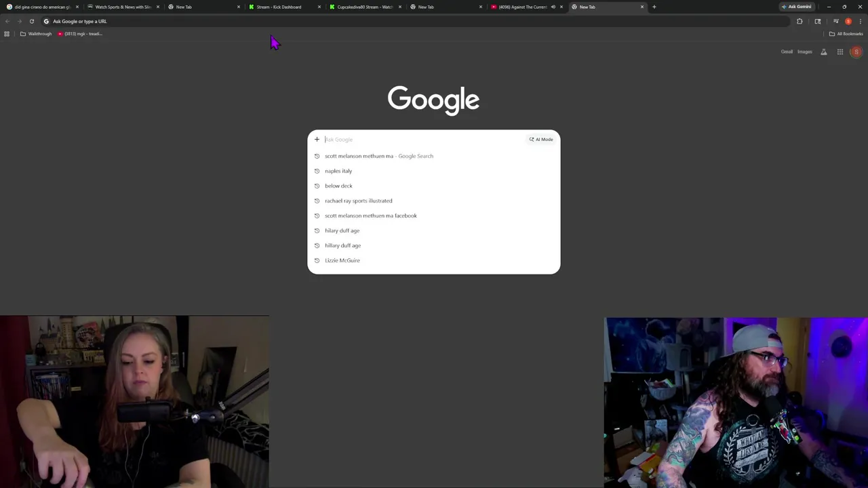Open the Walkthrough bookmarks folder

pyautogui.click(x=36, y=34)
